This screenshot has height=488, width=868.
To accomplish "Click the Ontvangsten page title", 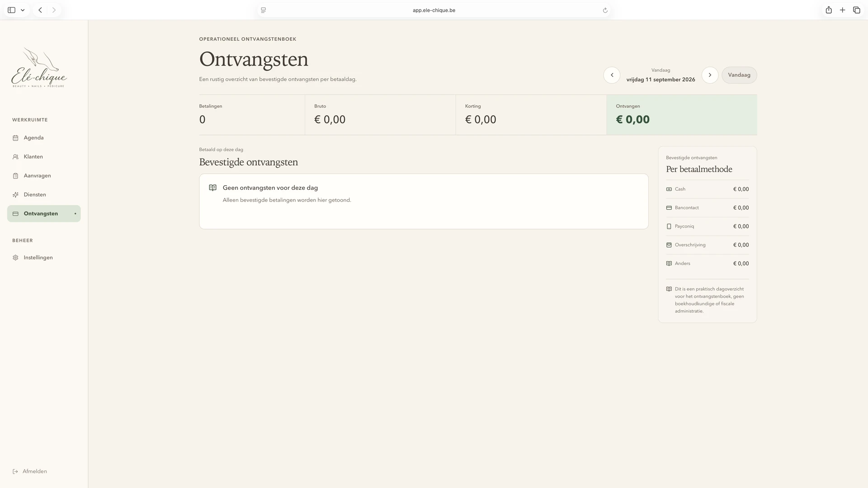I will pos(254,59).
